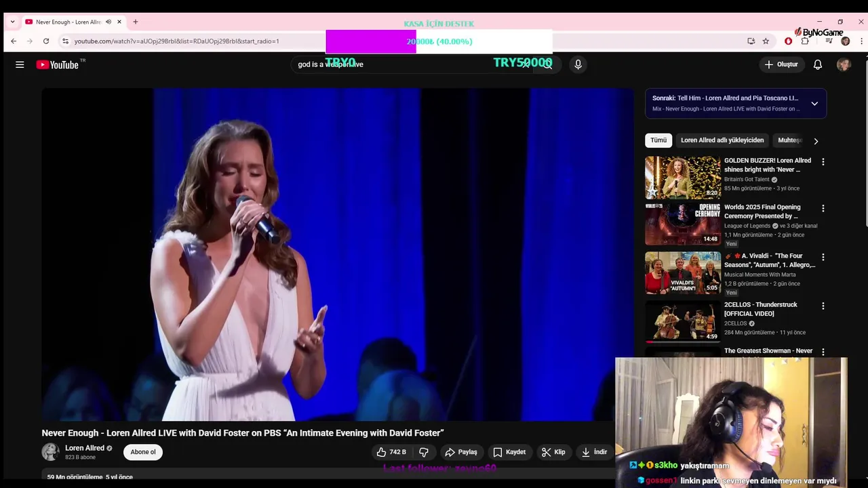This screenshot has width=868, height=488.
Task: Click the main video player
Action: click(x=337, y=254)
